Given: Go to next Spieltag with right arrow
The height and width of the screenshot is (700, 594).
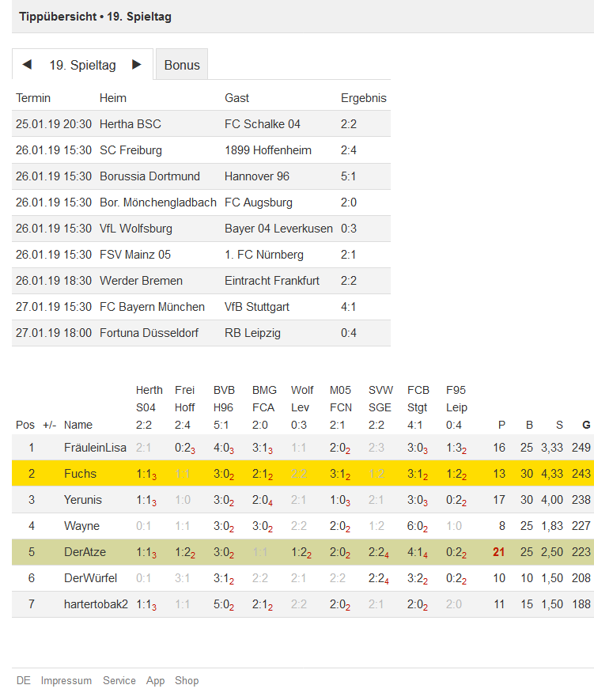Looking at the screenshot, I should [137, 65].
